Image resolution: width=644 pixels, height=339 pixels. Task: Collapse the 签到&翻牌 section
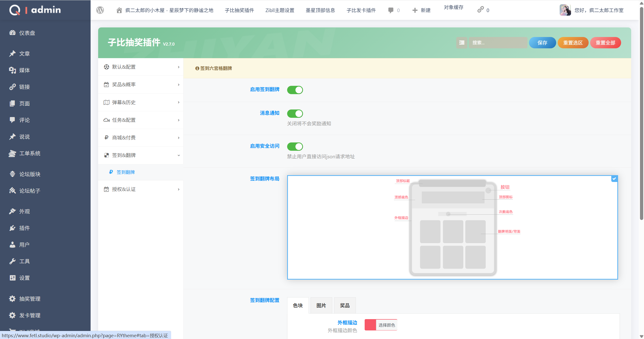(140, 155)
